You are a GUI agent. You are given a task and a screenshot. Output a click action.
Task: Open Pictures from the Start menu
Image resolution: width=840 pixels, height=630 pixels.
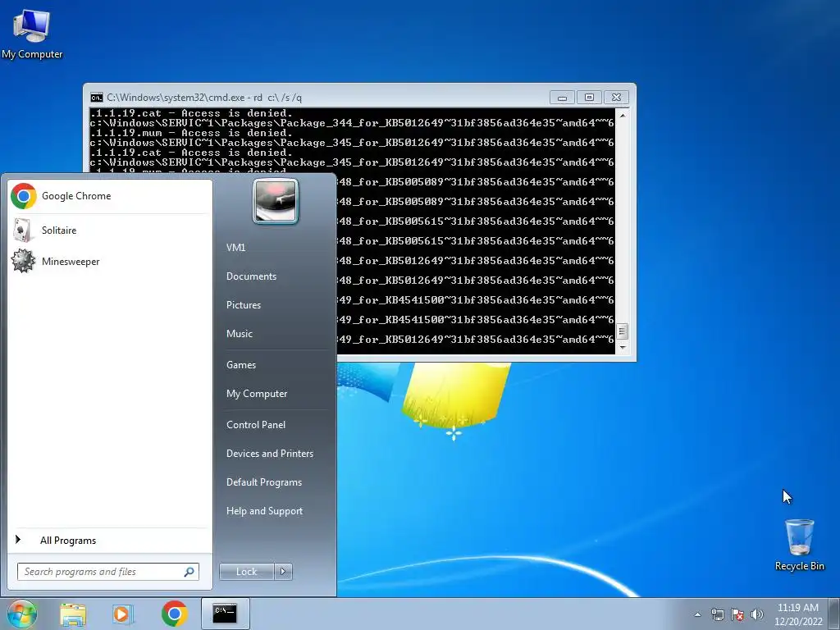[243, 305]
